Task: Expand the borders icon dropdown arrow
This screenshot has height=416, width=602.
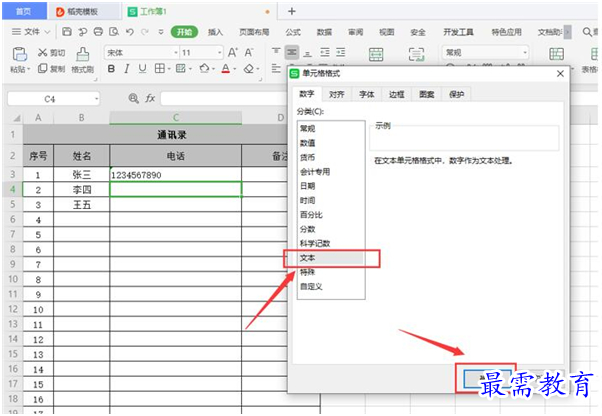Action: (x=169, y=69)
